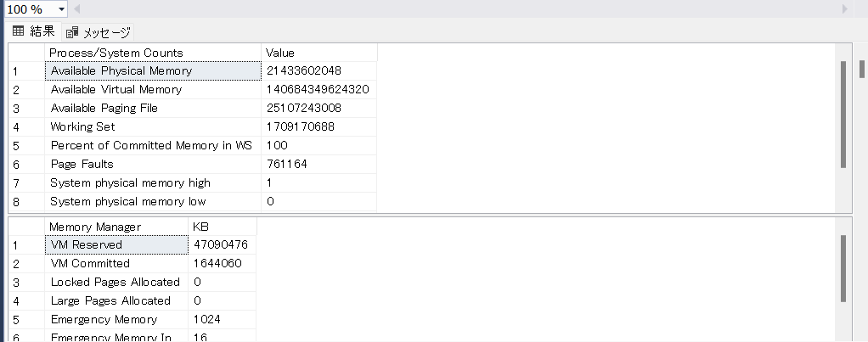Image resolution: width=868 pixels, height=342 pixels.
Task: Click right arrow of horizontal scrollbar
Action: [845, 8]
